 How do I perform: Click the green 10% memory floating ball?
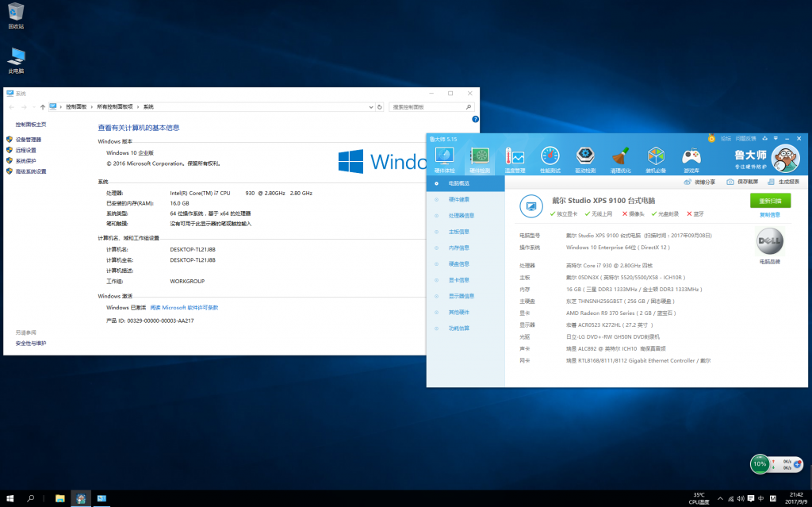click(760, 464)
